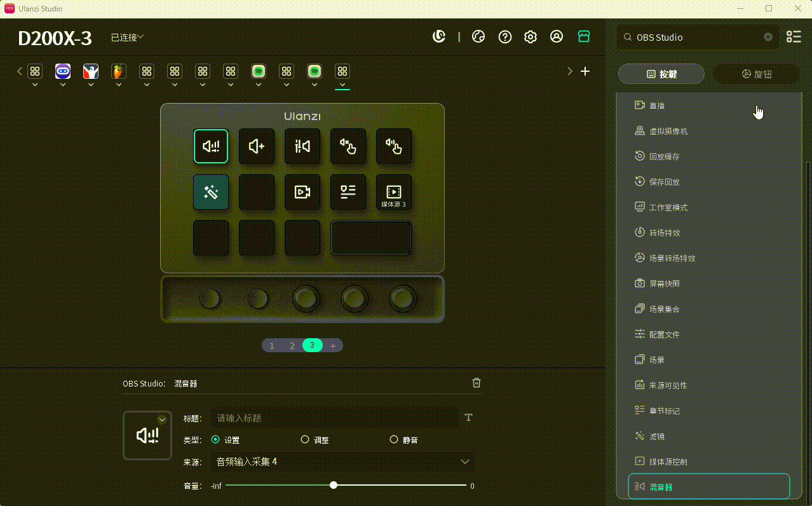The width and height of the screenshot is (812, 506).
Task: Open the help question mark icon
Action: pos(505,37)
